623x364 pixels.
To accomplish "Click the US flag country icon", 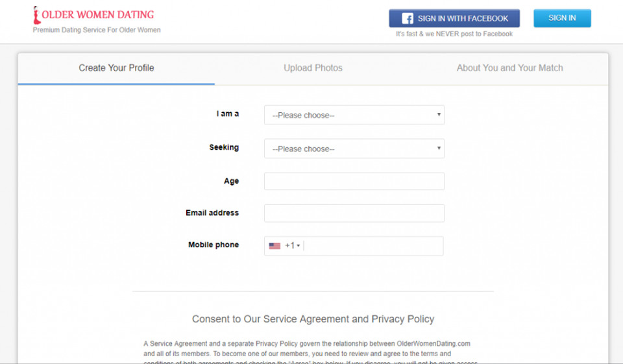I will pos(275,246).
